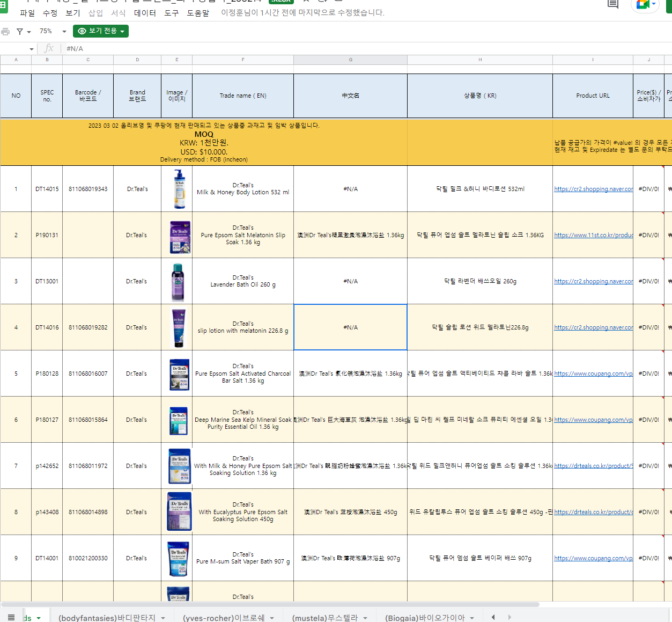Click the Activated Charcoal salt product image
Screen dimensions: 672x622
click(x=179, y=375)
